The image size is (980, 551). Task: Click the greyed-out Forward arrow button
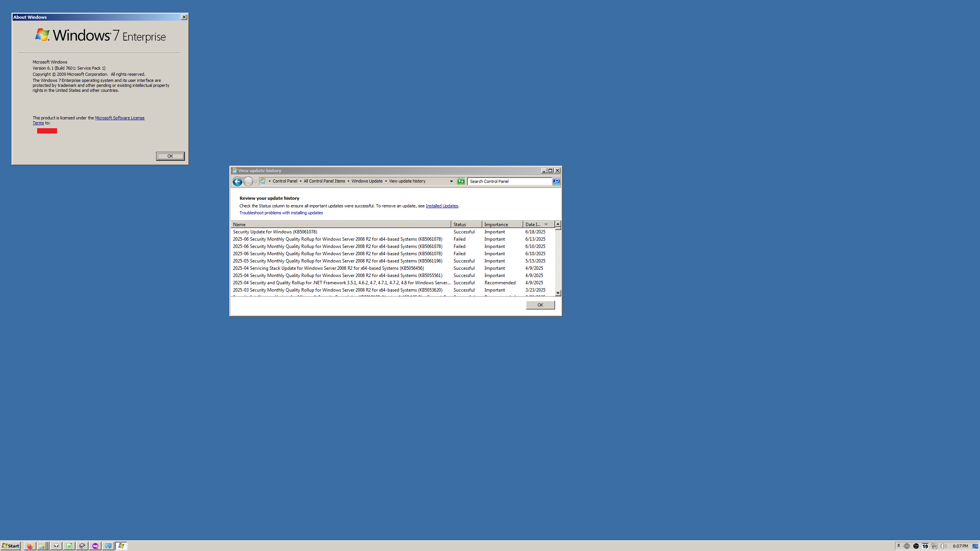tap(248, 182)
